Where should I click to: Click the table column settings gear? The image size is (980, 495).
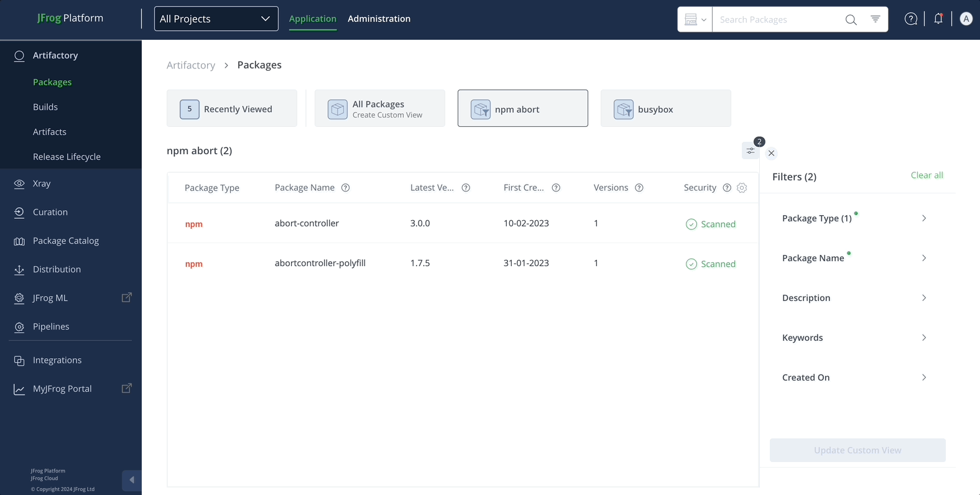coord(742,188)
